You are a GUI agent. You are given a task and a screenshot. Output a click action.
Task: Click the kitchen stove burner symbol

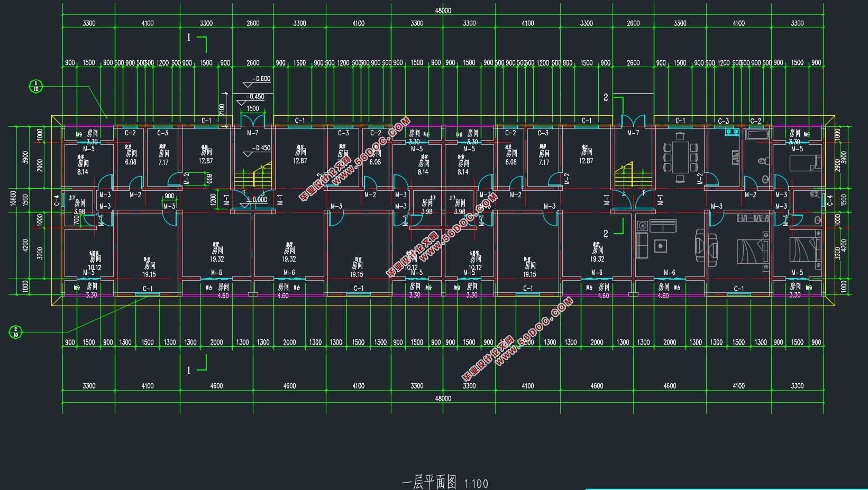tap(733, 131)
